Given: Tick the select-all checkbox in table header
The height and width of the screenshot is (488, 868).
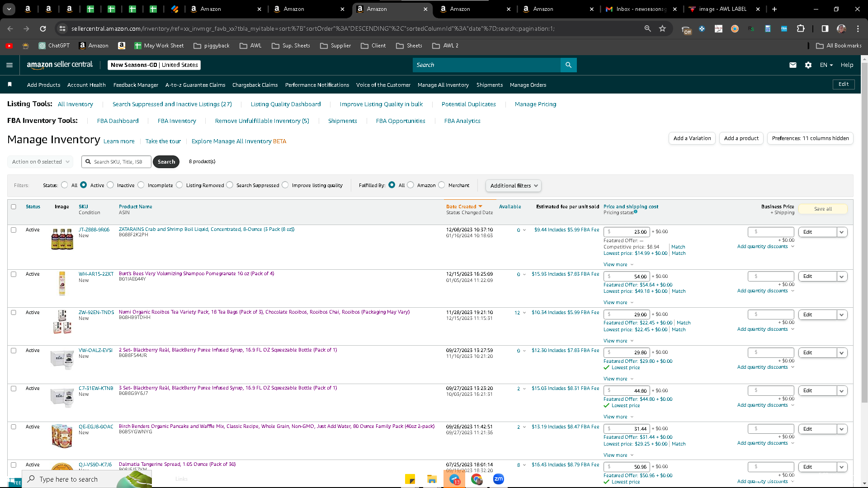Looking at the screenshot, I should (14, 206).
